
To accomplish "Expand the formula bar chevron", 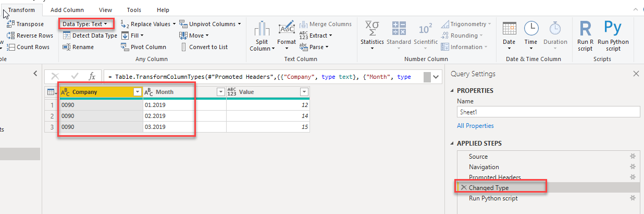I will pyautogui.click(x=437, y=77).
